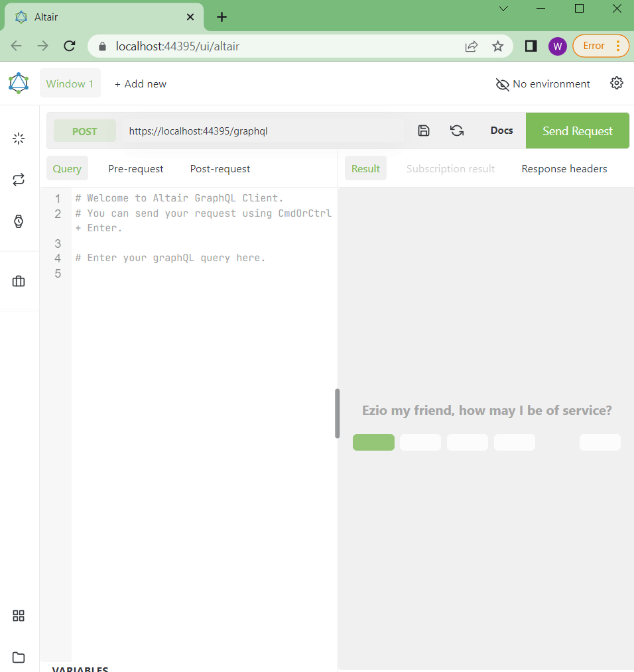Switch to the Pre-request tab
Viewport: 634px width, 672px height.
pos(136,169)
